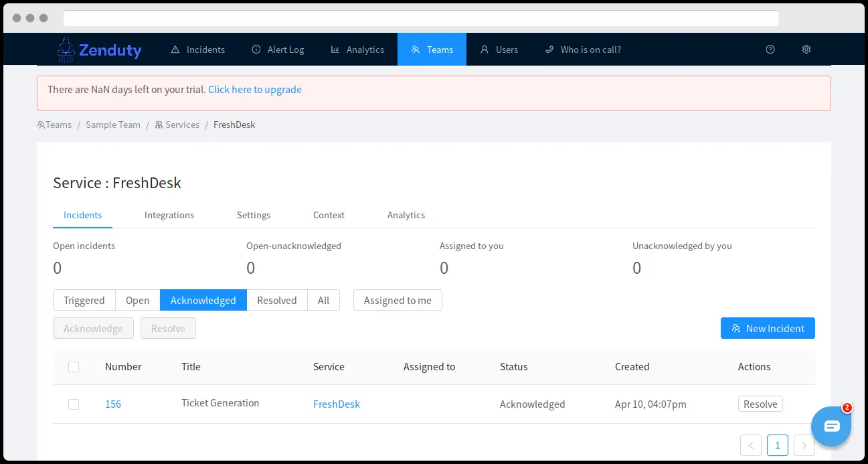
Task: Select the Acknowledged filter
Action: [x=203, y=300]
